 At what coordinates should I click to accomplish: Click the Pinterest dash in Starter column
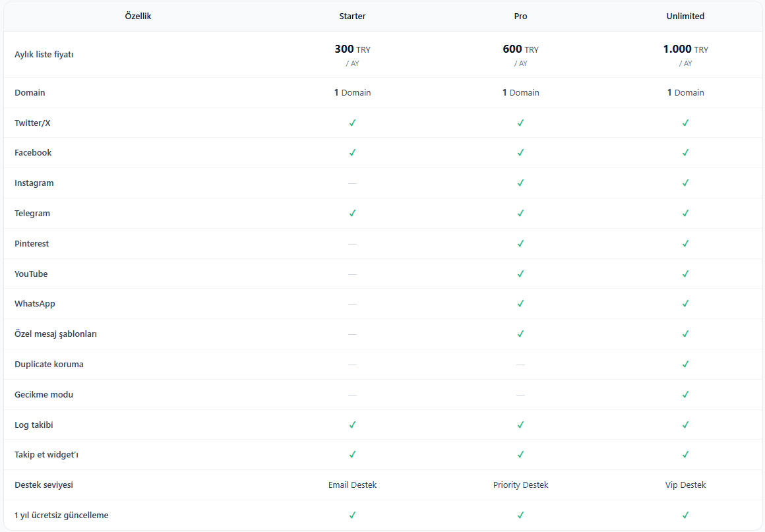click(352, 244)
